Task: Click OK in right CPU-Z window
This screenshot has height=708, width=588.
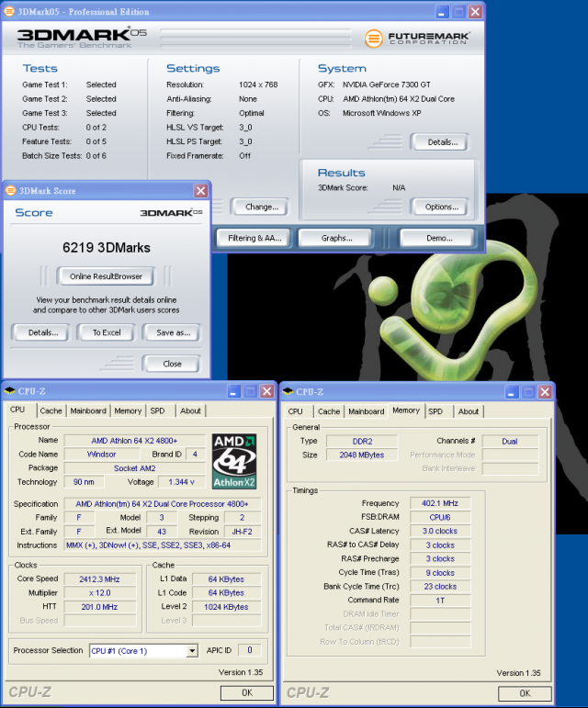Action: [x=525, y=693]
